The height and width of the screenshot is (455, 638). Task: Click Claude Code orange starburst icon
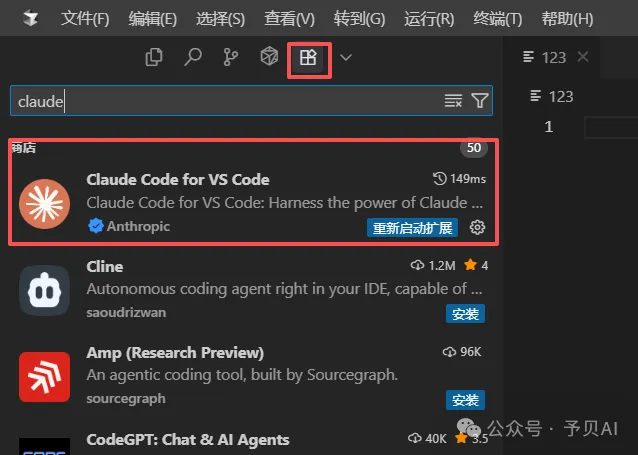tap(44, 204)
